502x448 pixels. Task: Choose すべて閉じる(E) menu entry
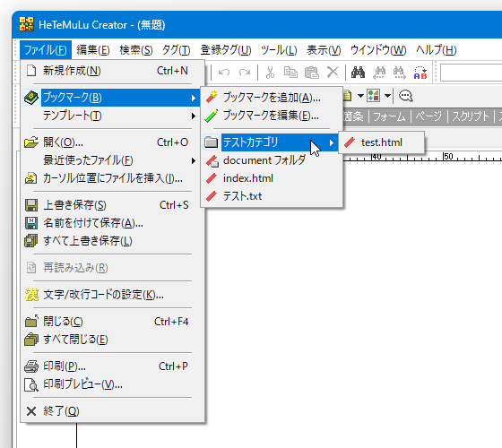tap(112, 340)
